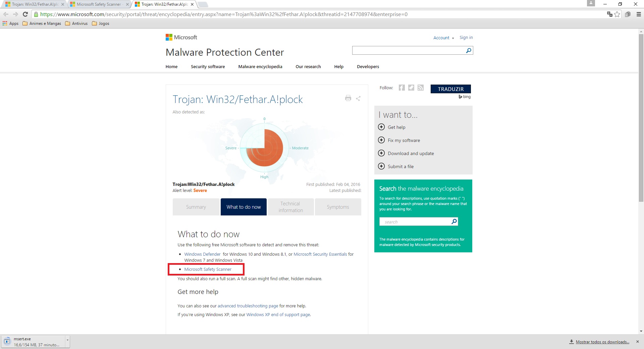This screenshot has width=644, height=349.
Task: Click the top search magnifier icon
Action: click(x=469, y=51)
